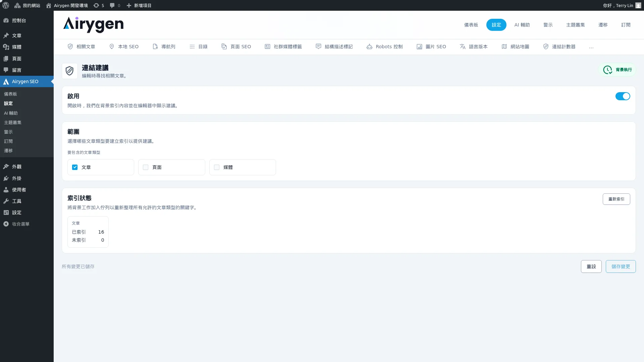
Task: Expand more tabs with the ... overflow
Action: [591, 47]
